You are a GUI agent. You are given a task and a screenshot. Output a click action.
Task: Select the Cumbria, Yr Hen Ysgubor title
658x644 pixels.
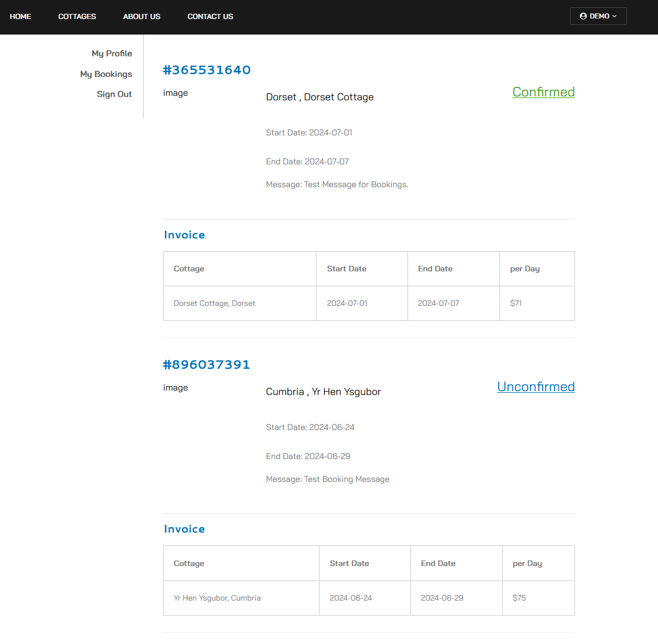click(x=323, y=392)
